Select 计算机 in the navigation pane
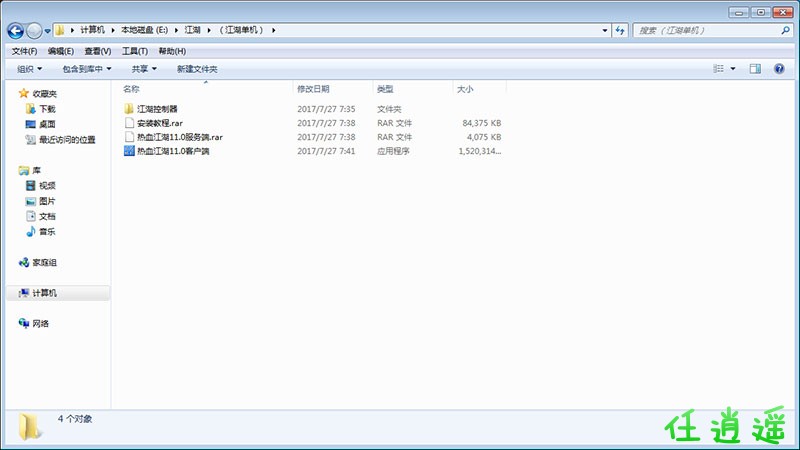 pos(44,293)
